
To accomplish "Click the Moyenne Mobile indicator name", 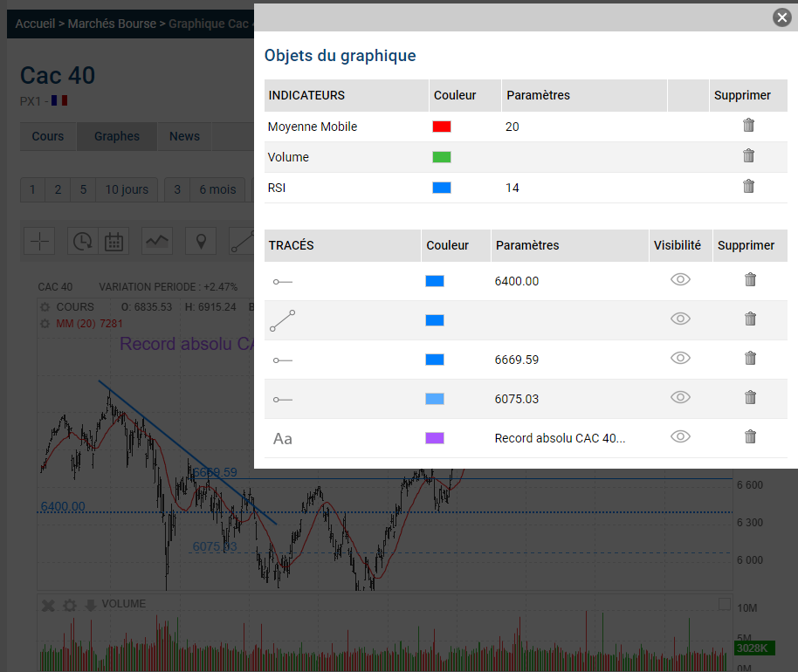I will coord(313,127).
